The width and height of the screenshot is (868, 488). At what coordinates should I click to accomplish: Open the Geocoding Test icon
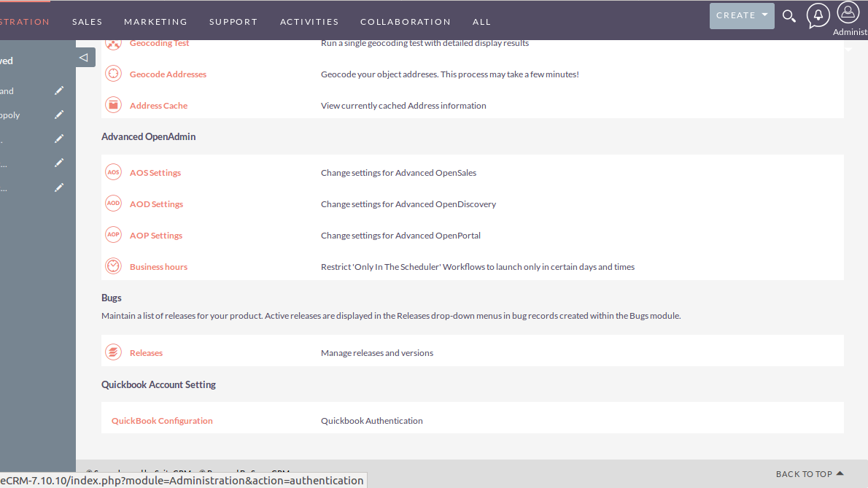[113, 44]
